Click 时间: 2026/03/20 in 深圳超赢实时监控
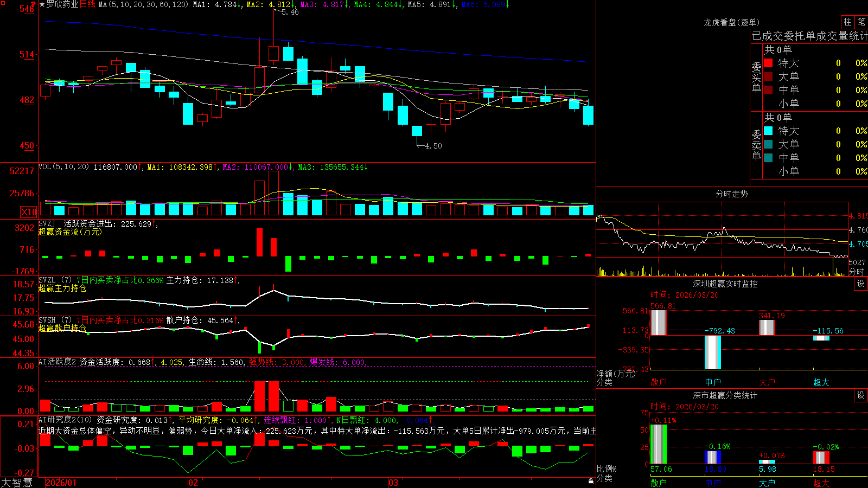This screenshot has width=868, height=488. pos(685,295)
